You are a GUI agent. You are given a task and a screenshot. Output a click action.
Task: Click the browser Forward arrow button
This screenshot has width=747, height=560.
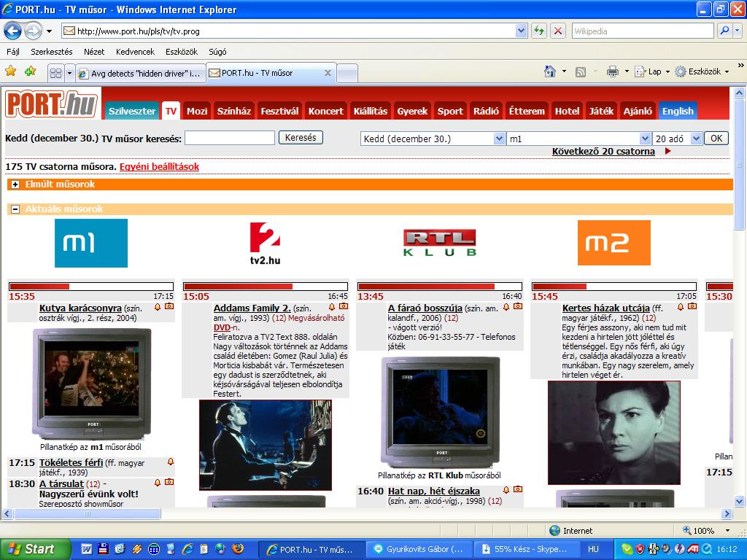click(x=33, y=31)
